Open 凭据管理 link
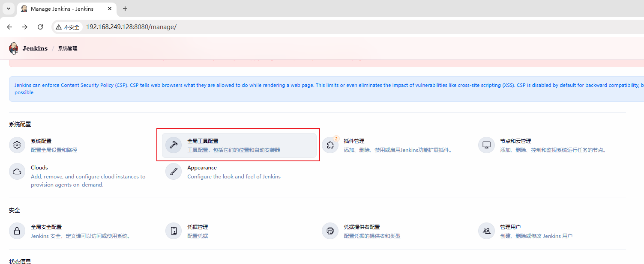Screen dimensions: 644x264 198,227
